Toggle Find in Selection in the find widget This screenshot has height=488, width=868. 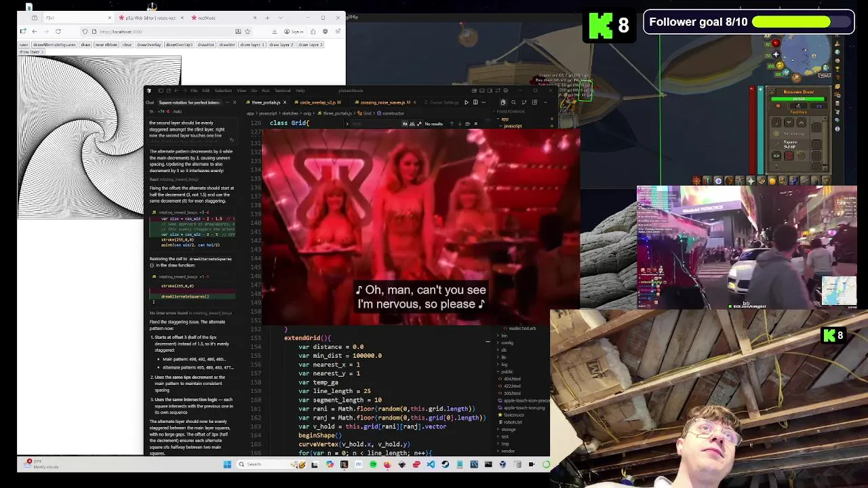point(467,123)
